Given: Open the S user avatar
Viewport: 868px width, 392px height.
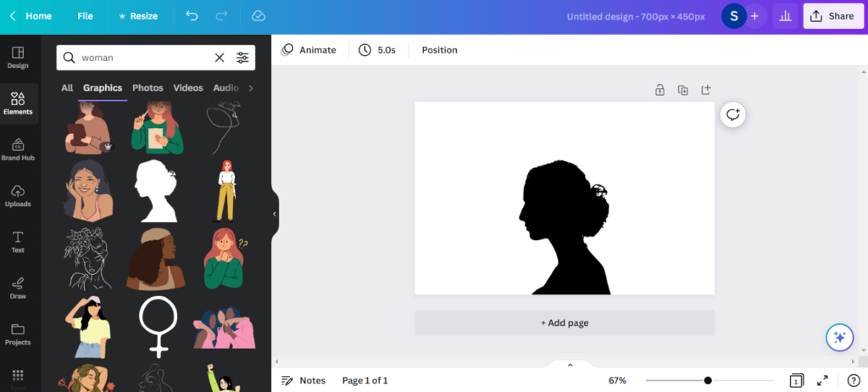Looking at the screenshot, I should [734, 16].
